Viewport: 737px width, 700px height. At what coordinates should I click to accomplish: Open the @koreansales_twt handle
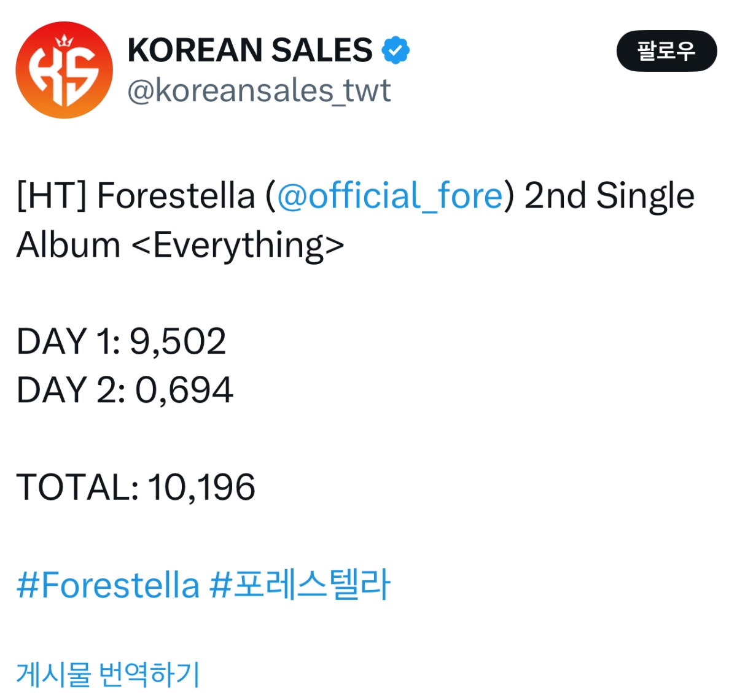pos(259,91)
